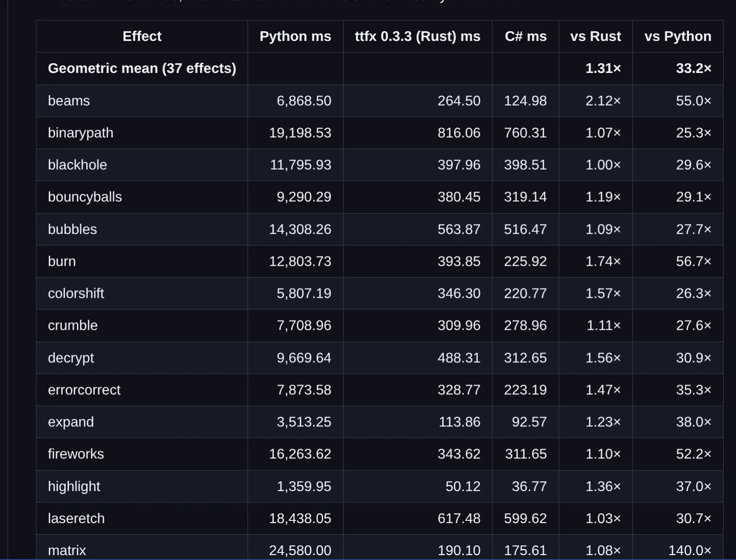Click the fireworks vs Rust value 1.10×
Image resolution: width=736 pixels, height=560 pixels.
(603, 454)
